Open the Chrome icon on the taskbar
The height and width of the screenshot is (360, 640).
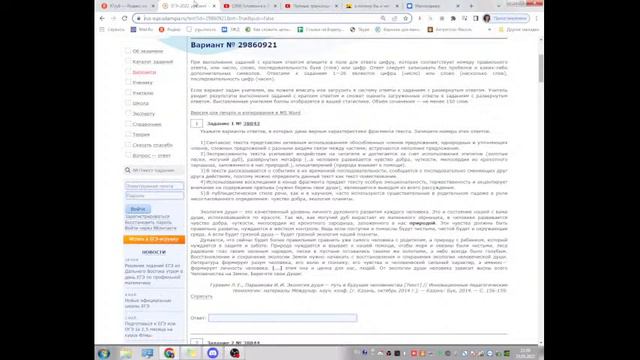coord(169,353)
